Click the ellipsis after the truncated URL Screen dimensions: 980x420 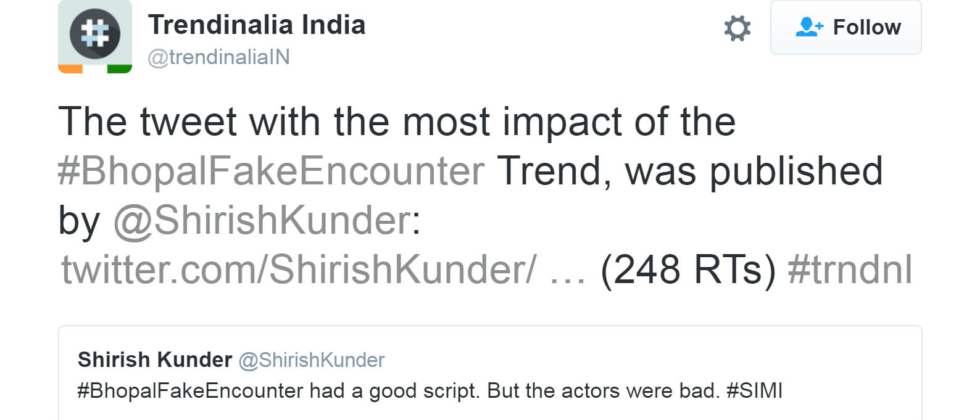click(567, 271)
